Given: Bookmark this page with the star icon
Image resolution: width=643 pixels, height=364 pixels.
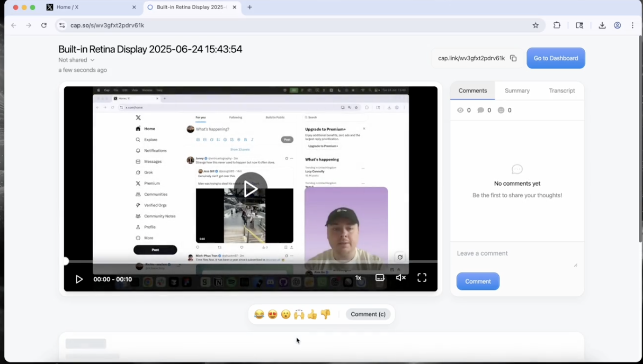Looking at the screenshot, I should pos(535,25).
